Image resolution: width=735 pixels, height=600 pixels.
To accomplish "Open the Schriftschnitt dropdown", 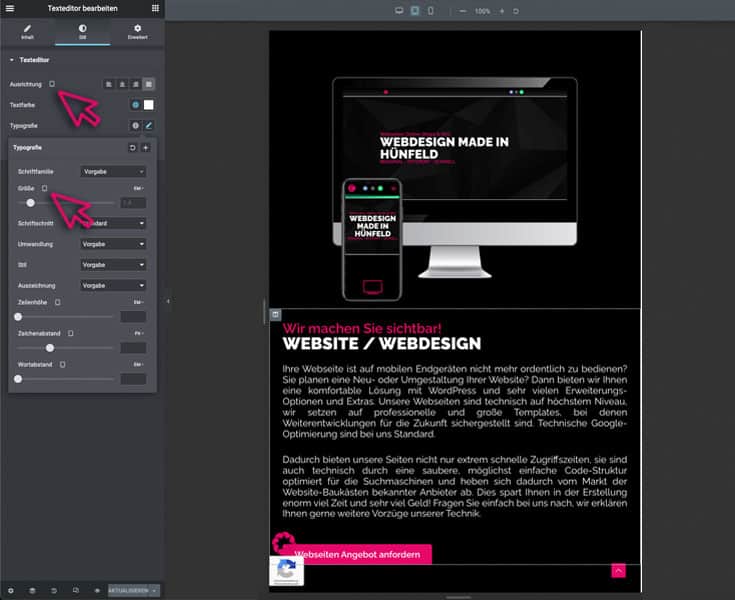I will [113, 223].
